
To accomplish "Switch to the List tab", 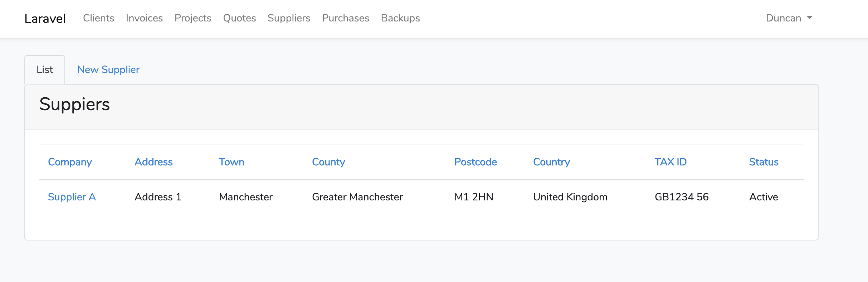I will (45, 70).
